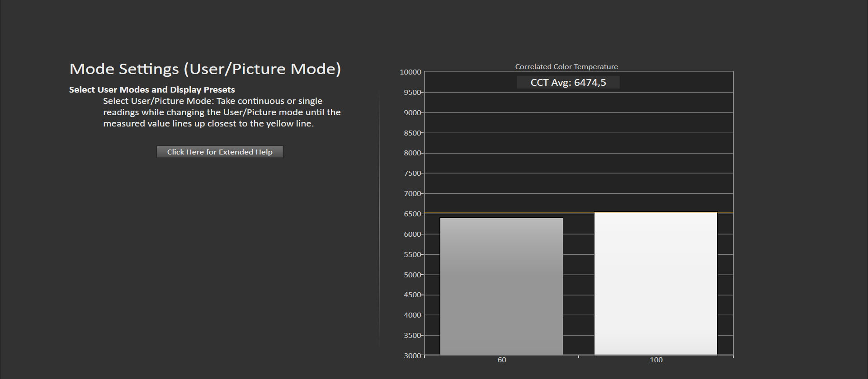This screenshot has height=379, width=868.
Task: Click the 'Click Here for Extended Help' button
Action: pyautogui.click(x=220, y=152)
